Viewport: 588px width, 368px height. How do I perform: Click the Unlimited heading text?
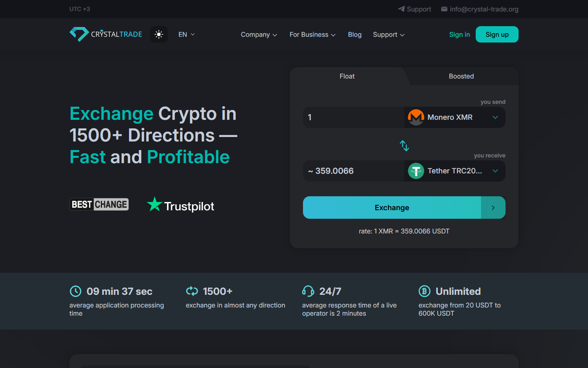458,292
